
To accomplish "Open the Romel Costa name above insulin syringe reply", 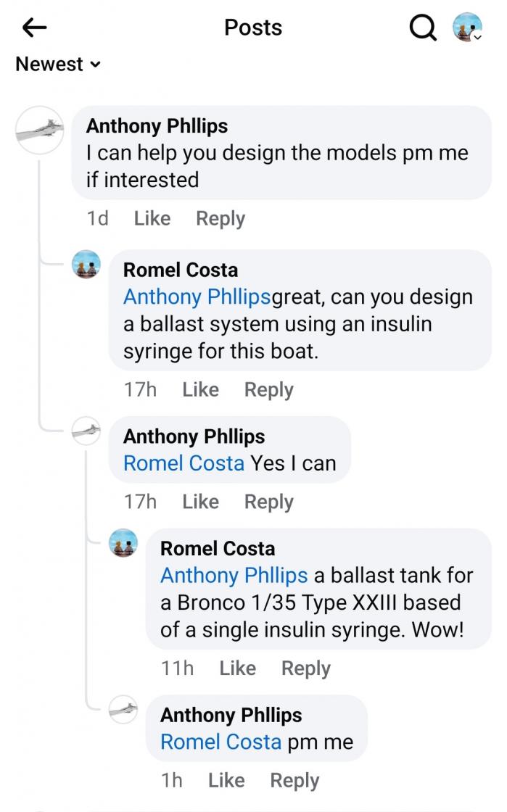I will [x=181, y=270].
